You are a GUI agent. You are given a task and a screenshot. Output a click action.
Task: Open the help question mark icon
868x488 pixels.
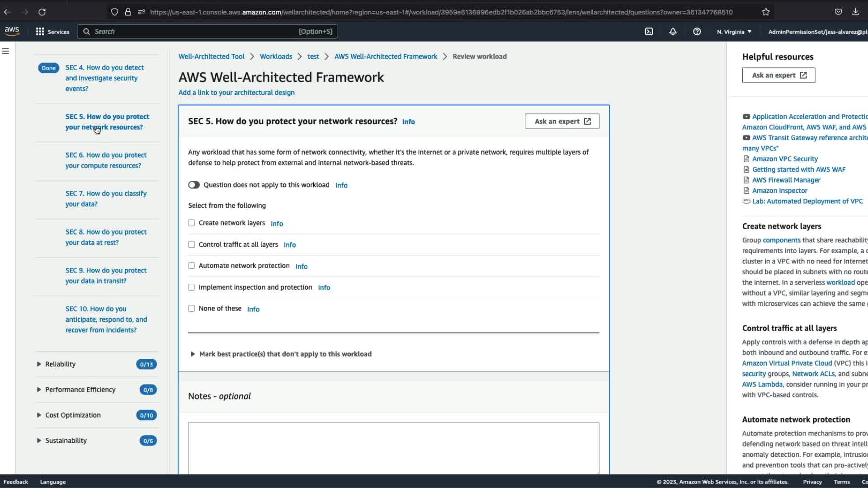pyautogui.click(x=697, y=32)
